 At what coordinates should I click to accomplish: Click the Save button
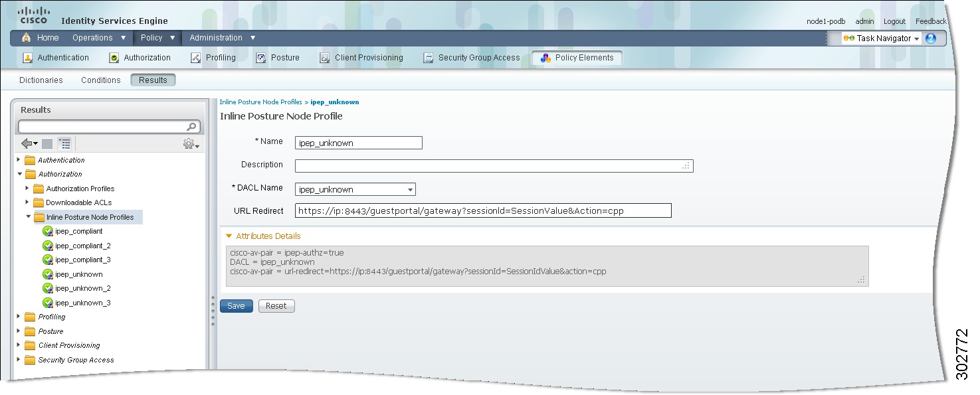click(x=237, y=306)
